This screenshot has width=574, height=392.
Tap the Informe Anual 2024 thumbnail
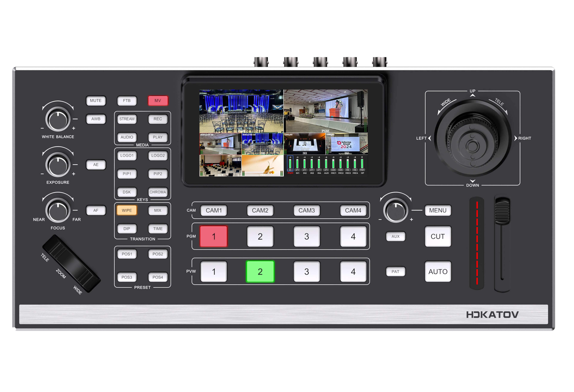[347, 144]
